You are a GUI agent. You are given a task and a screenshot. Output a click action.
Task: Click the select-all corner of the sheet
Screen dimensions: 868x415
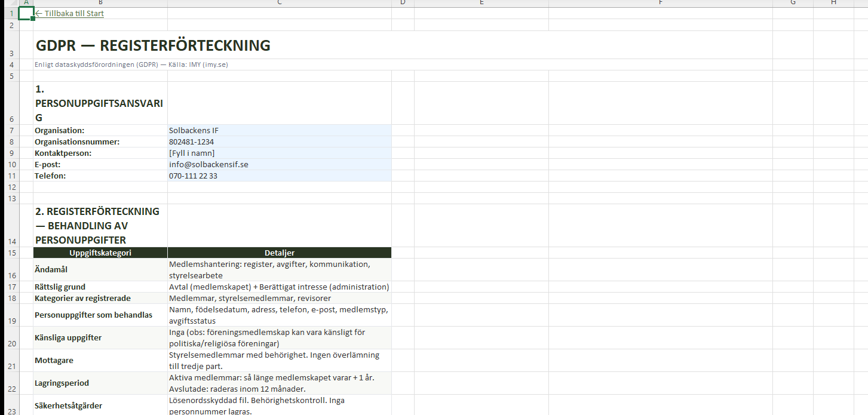9,3
